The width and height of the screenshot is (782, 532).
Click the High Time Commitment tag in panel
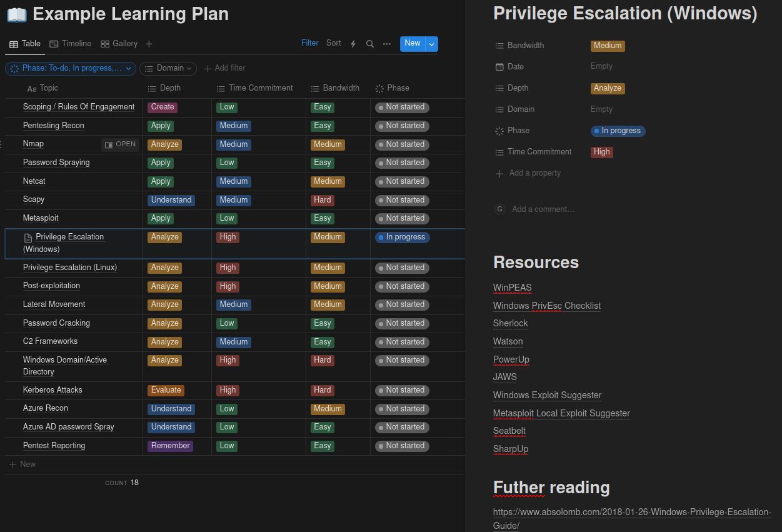pos(601,152)
